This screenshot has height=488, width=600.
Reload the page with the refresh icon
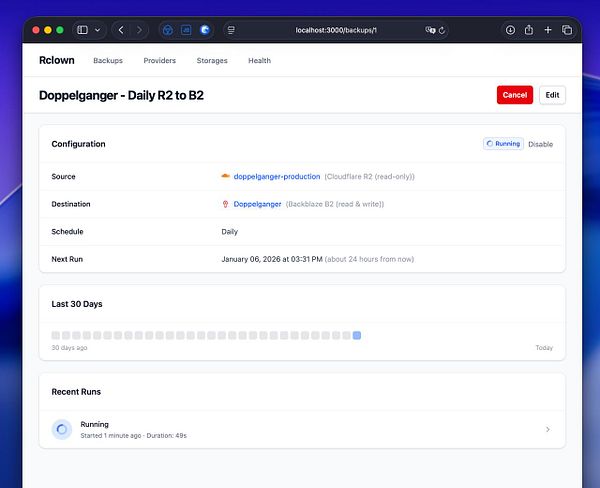(442, 30)
